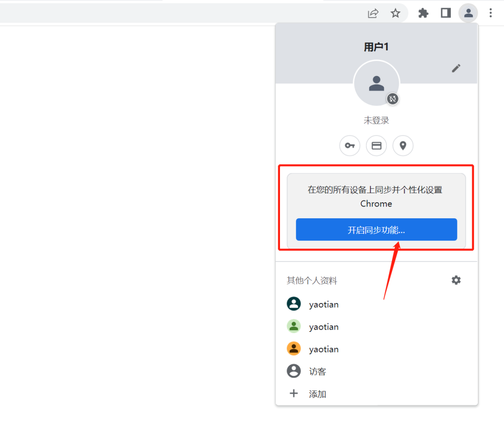
Task: Click 添加 to add a new profile
Action: point(377,394)
